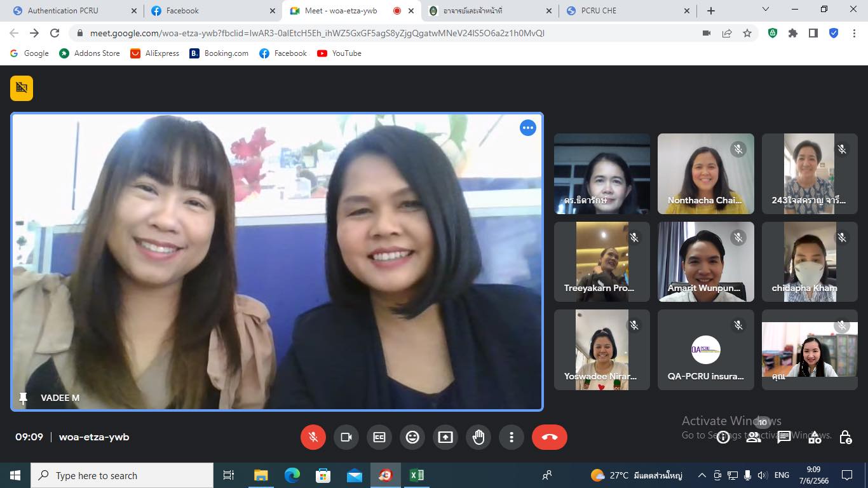Switch to the PCRU CHE tab
This screenshot has height=488, width=868.
point(626,11)
